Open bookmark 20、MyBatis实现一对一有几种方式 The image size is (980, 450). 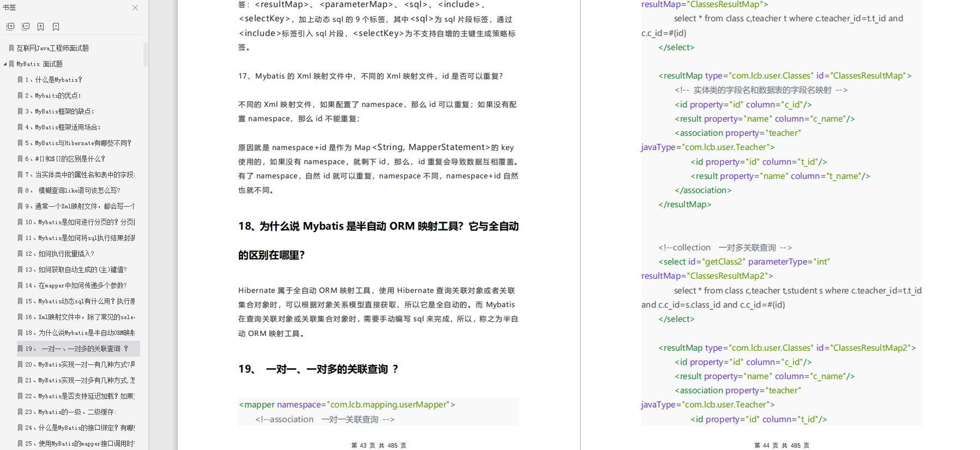coord(80,364)
